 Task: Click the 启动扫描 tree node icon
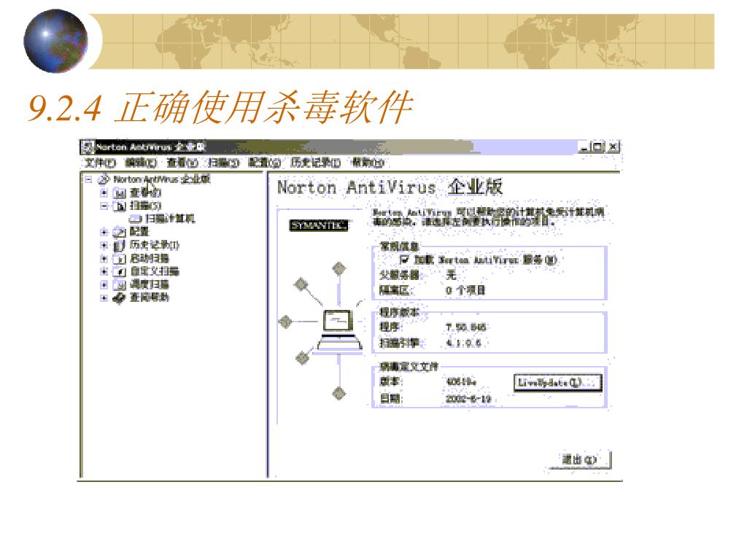pos(119,259)
